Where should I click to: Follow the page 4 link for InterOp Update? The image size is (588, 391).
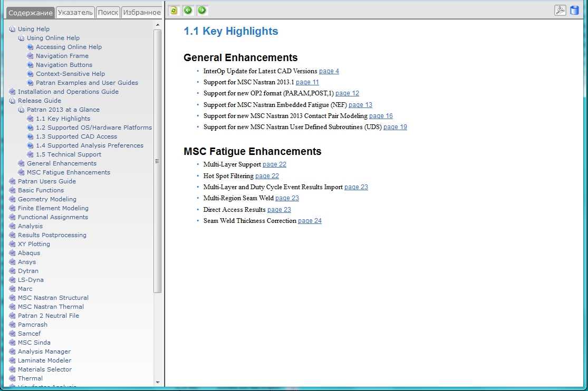tap(329, 71)
